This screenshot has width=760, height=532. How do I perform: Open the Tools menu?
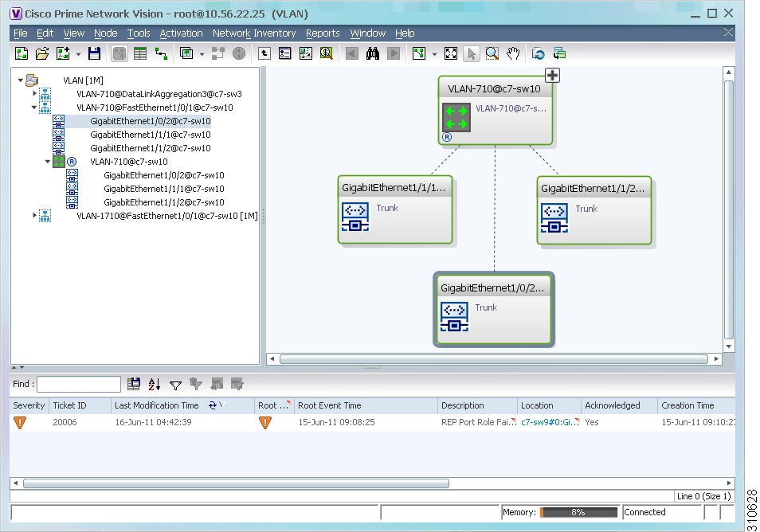pos(139,33)
